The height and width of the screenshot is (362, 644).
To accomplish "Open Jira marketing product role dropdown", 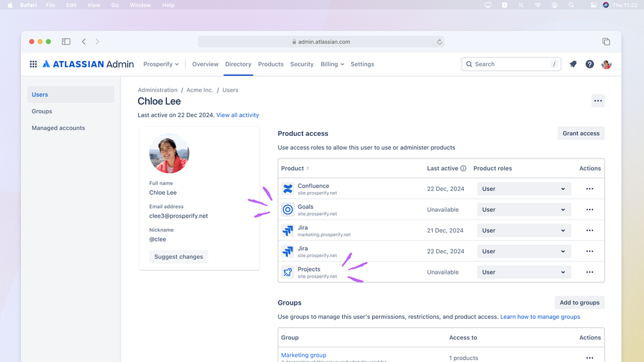I will (523, 231).
